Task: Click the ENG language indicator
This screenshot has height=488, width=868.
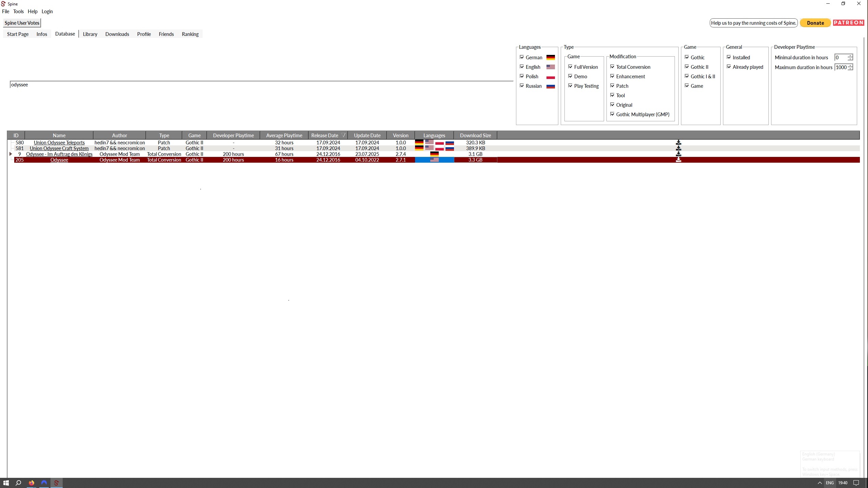Action: [830, 483]
